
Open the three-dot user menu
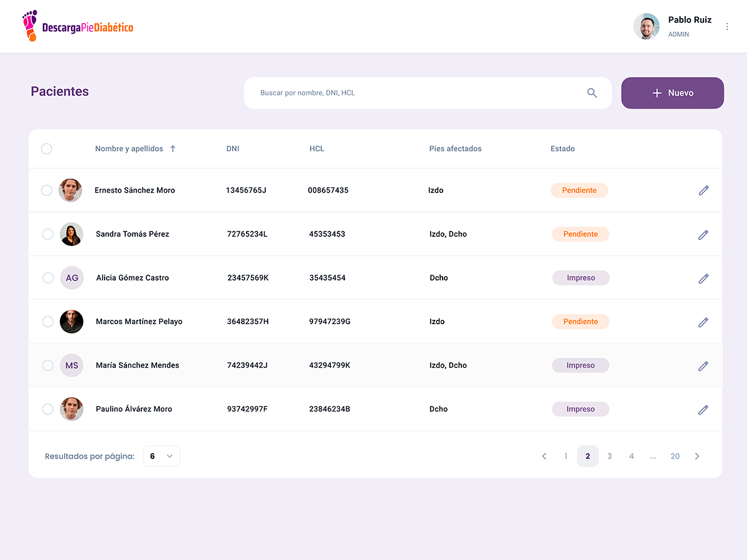727,27
